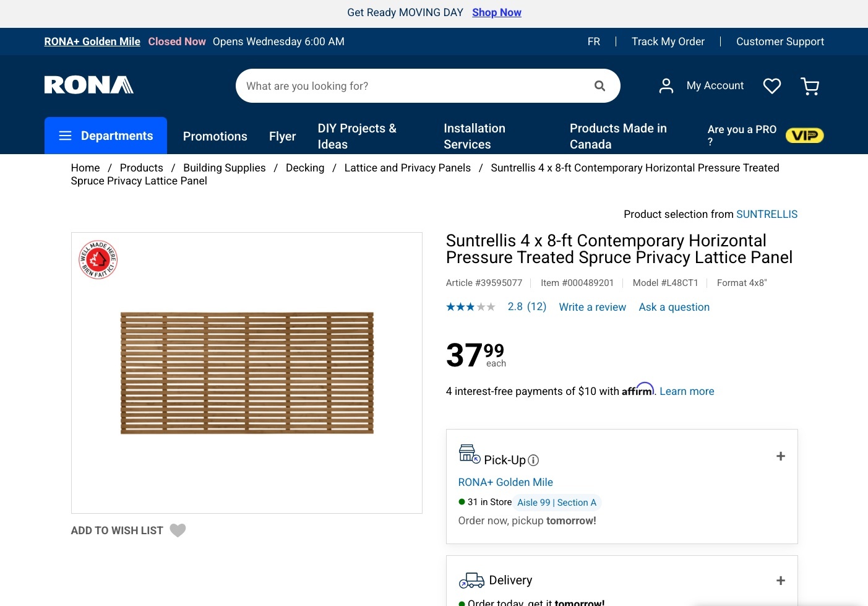The width and height of the screenshot is (868, 606).
Task: Click the grey heart beside Add to Wish List
Action: point(178,530)
